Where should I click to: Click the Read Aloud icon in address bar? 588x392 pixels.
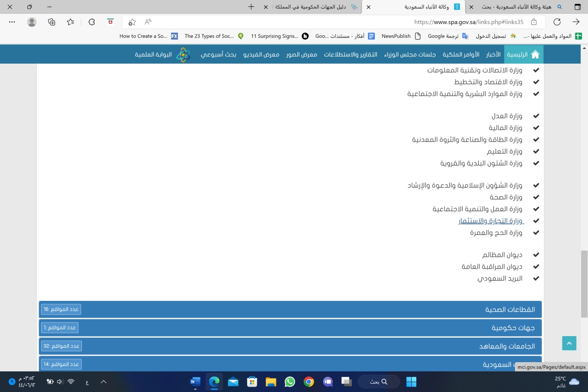148,22
